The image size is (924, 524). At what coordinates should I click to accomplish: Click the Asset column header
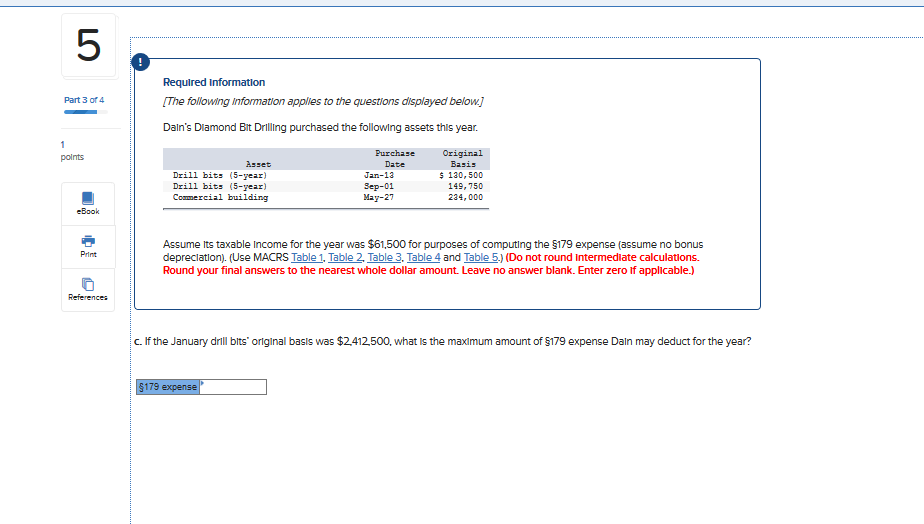258,164
